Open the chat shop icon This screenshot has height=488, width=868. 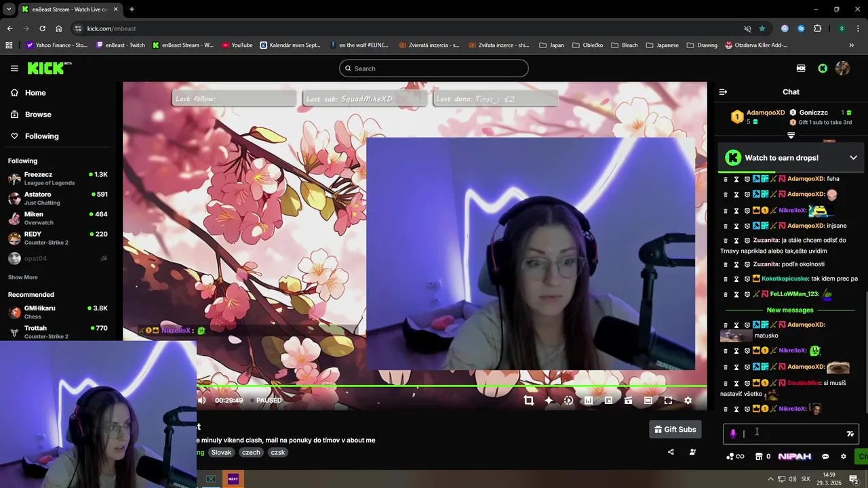pyautogui.click(x=759, y=457)
